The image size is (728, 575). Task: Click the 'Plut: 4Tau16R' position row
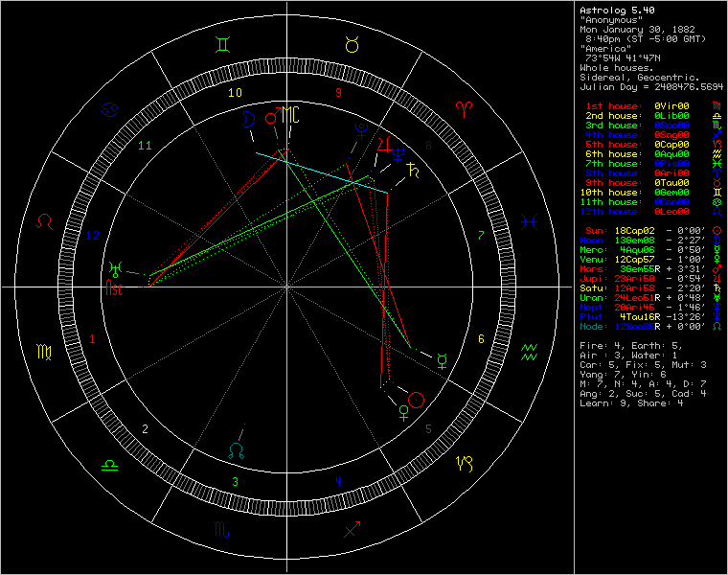(x=650, y=317)
